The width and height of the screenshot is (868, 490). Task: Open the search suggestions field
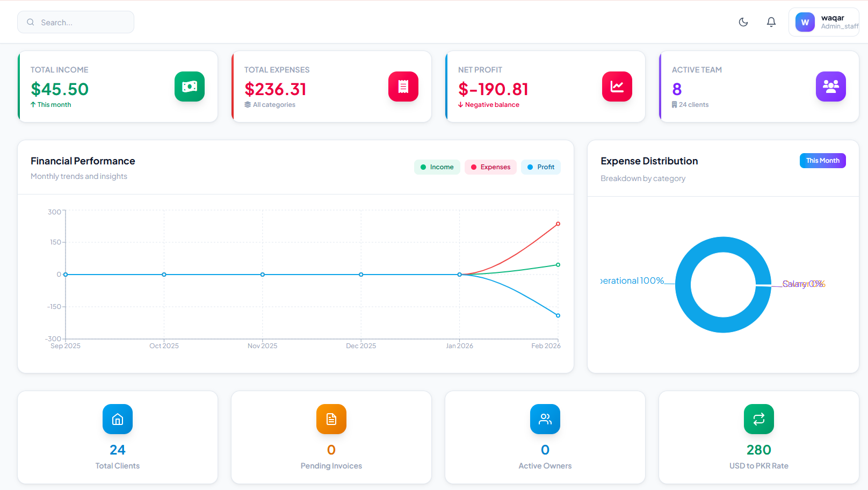click(x=75, y=22)
